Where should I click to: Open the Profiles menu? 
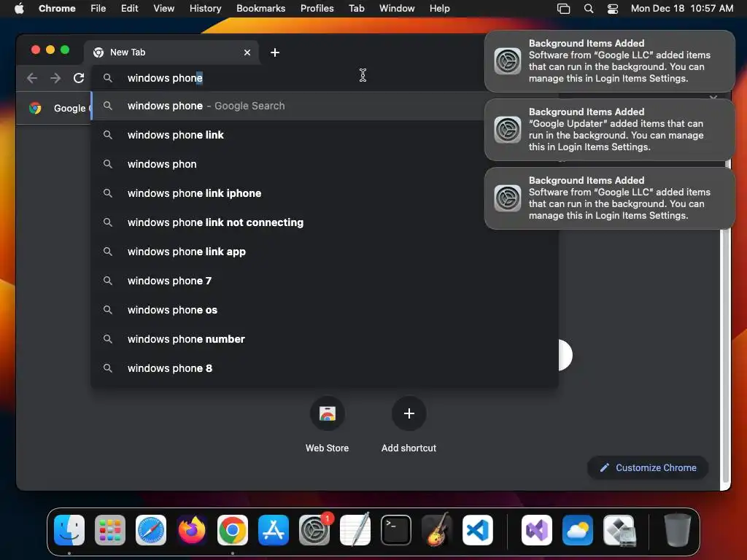[x=317, y=8]
